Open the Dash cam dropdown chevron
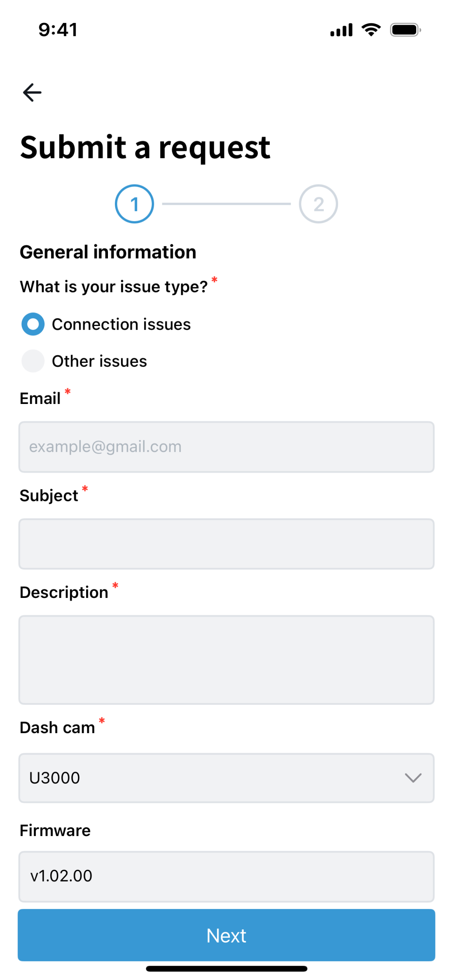 [413, 778]
